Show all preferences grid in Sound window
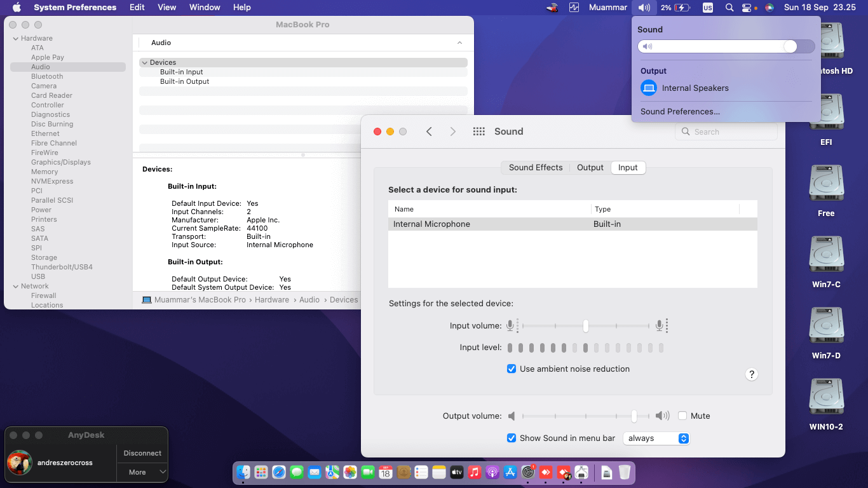Image resolution: width=868 pixels, height=488 pixels. [x=479, y=132]
